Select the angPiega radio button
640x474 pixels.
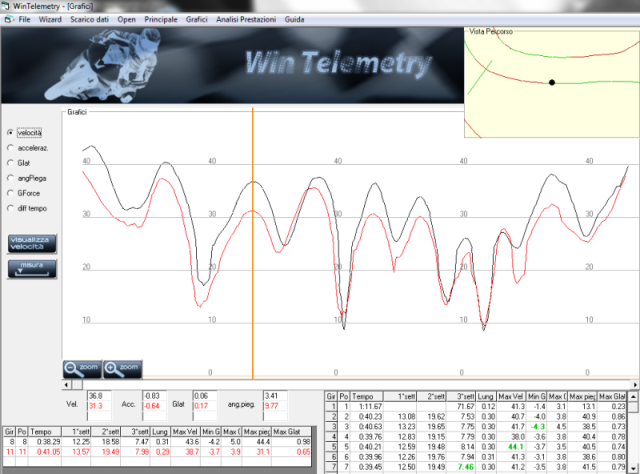[11, 178]
